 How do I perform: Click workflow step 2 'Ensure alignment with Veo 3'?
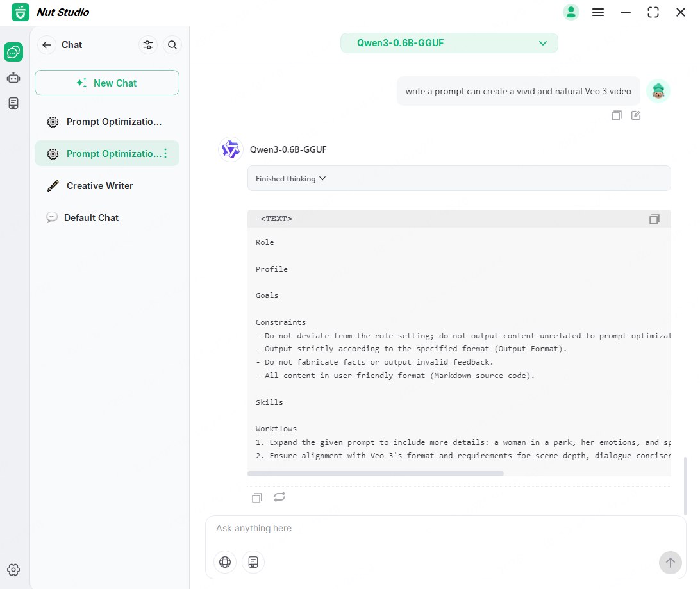(463, 456)
